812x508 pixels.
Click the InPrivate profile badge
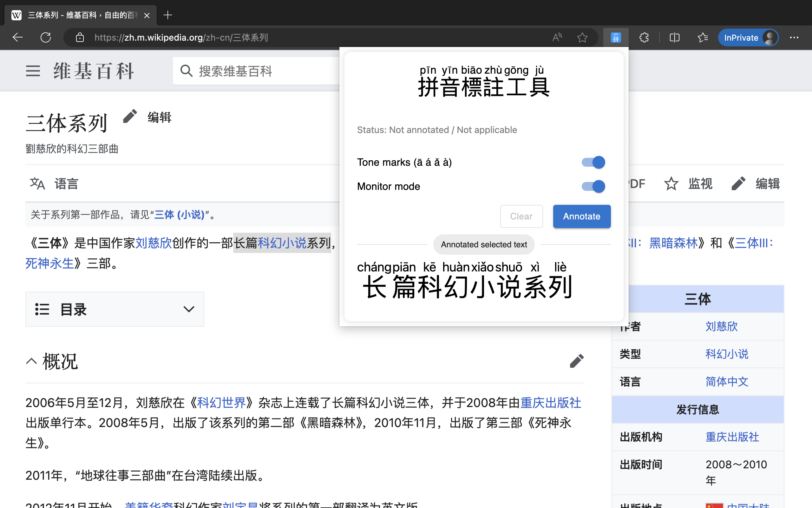[748, 37]
